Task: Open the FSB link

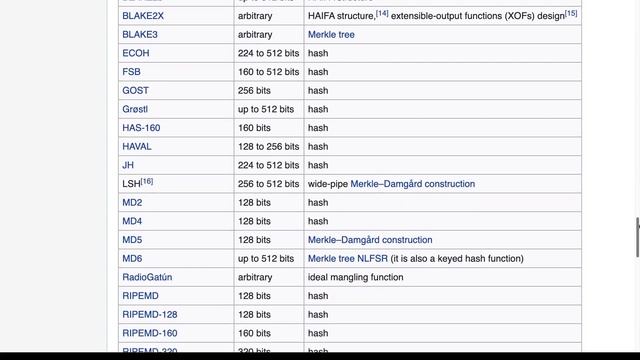Action: click(131, 72)
